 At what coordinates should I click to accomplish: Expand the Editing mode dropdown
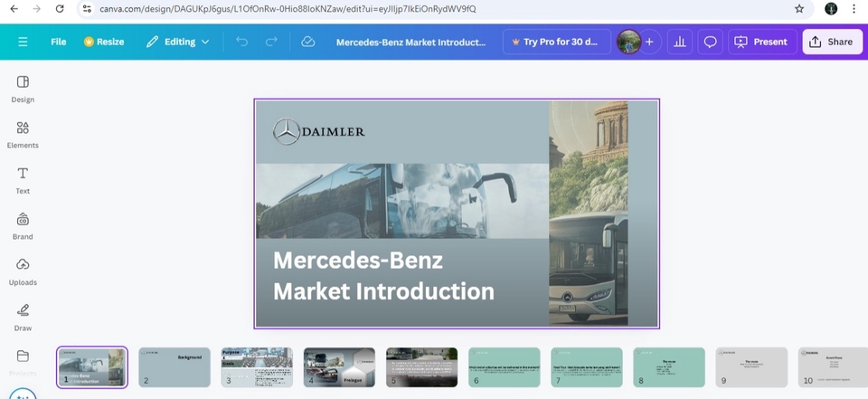point(178,42)
